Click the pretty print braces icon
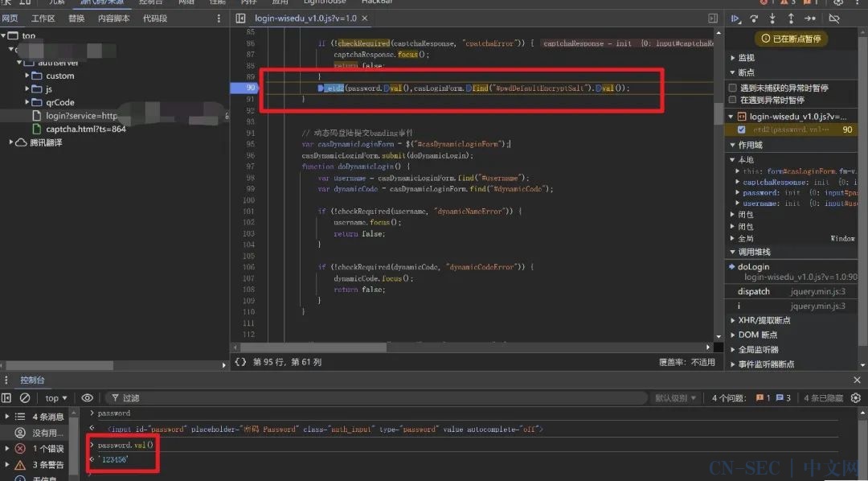The image size is (868, 481). (x=240, y=362)
